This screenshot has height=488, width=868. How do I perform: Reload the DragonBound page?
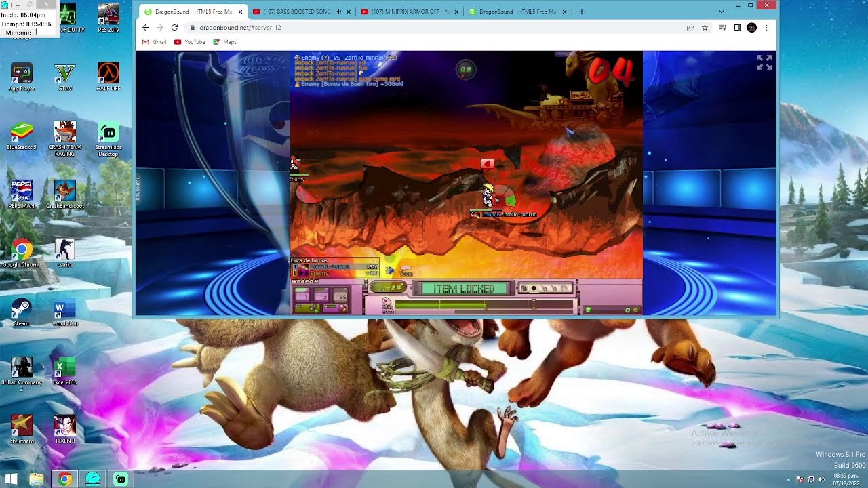174,28
